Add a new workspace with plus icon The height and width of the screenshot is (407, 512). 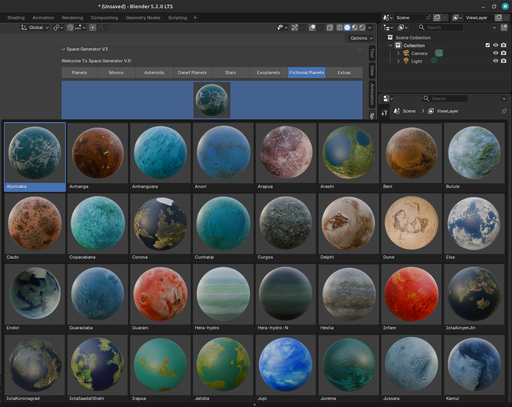tap(195, 18)
